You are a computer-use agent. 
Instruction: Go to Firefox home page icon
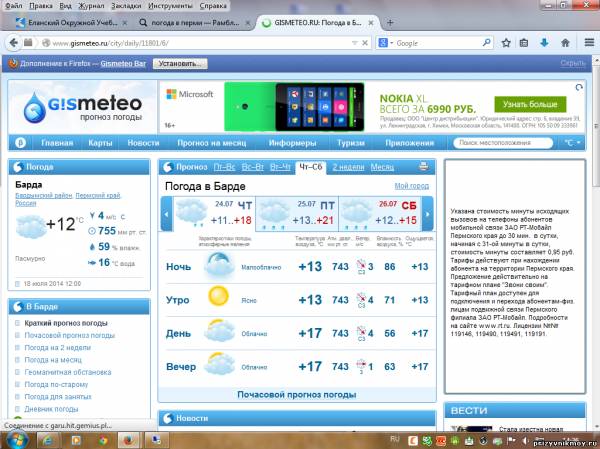[x=565, y=43]
